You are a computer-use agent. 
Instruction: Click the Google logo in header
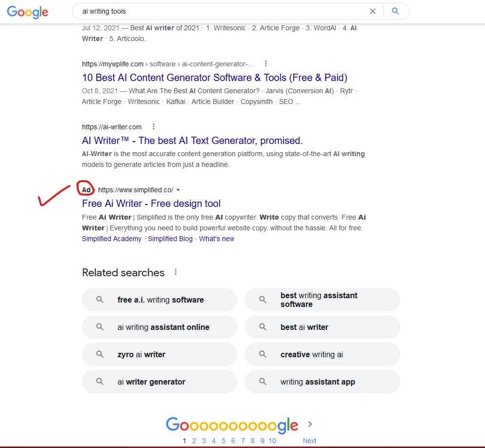[x=27, y=12]
